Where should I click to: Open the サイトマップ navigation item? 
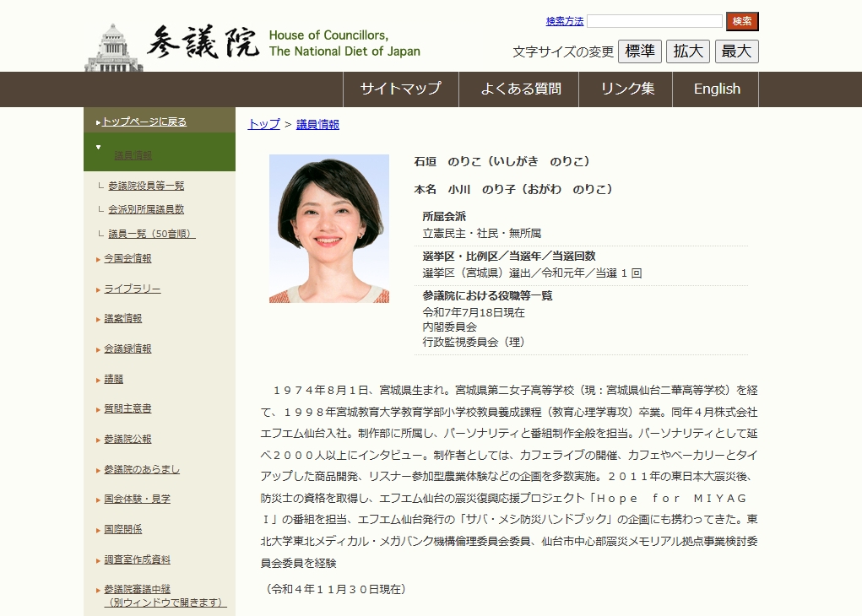click(401, 89)
